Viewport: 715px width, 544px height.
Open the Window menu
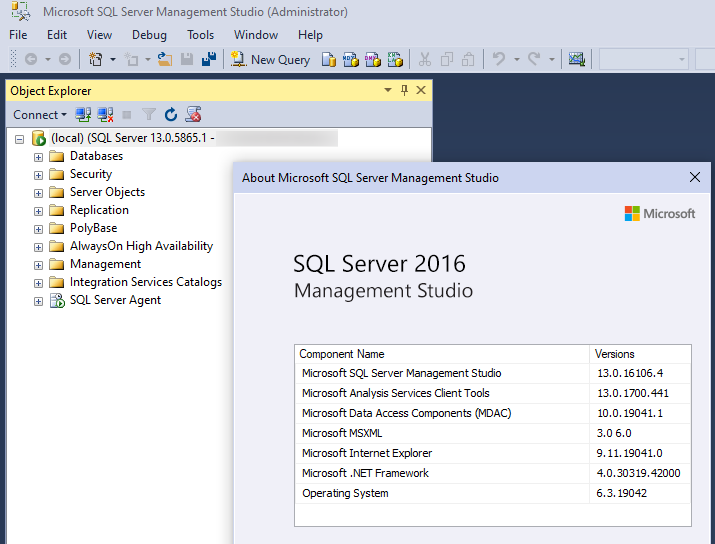[x=256, y=35]
